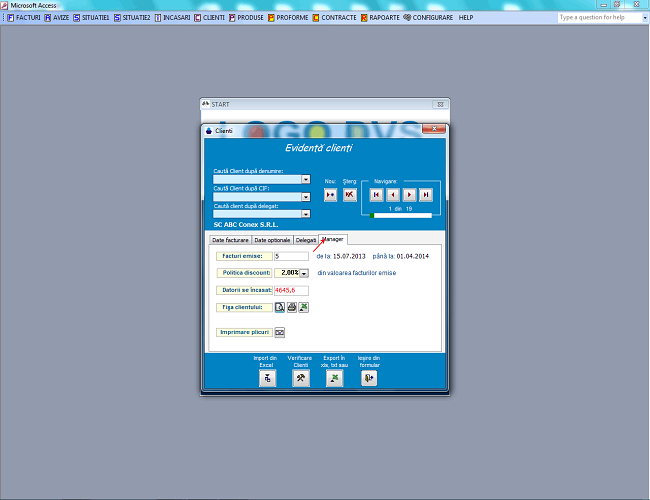Close the START window
The image size is (650, 500).
(x=440, y=104)
